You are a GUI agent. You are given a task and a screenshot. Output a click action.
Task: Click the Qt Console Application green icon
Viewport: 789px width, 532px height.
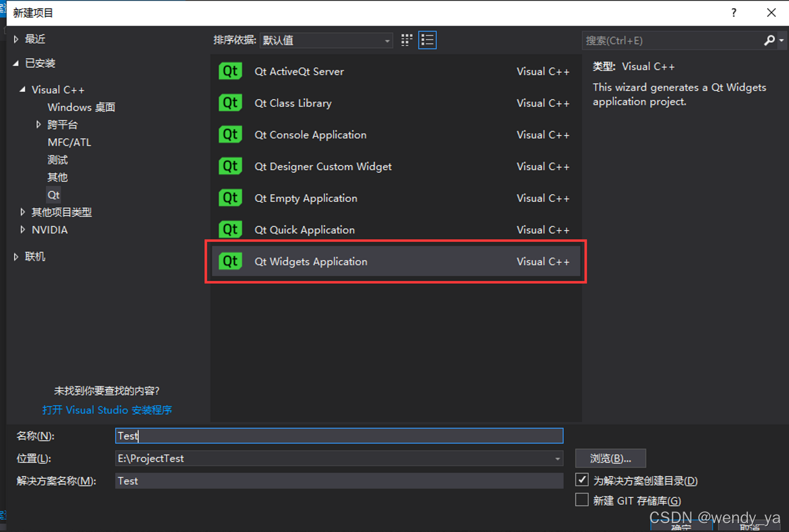coord(230,135)
